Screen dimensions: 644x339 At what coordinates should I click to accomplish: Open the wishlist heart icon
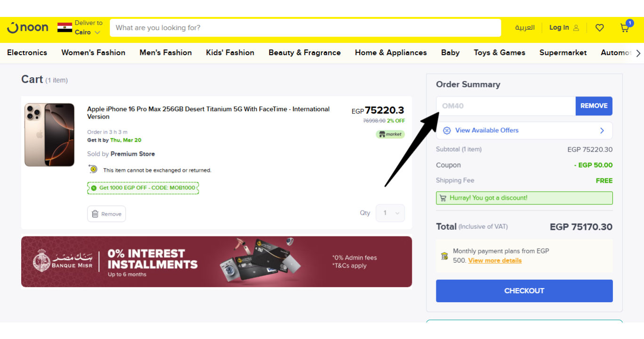pos(599,28)
